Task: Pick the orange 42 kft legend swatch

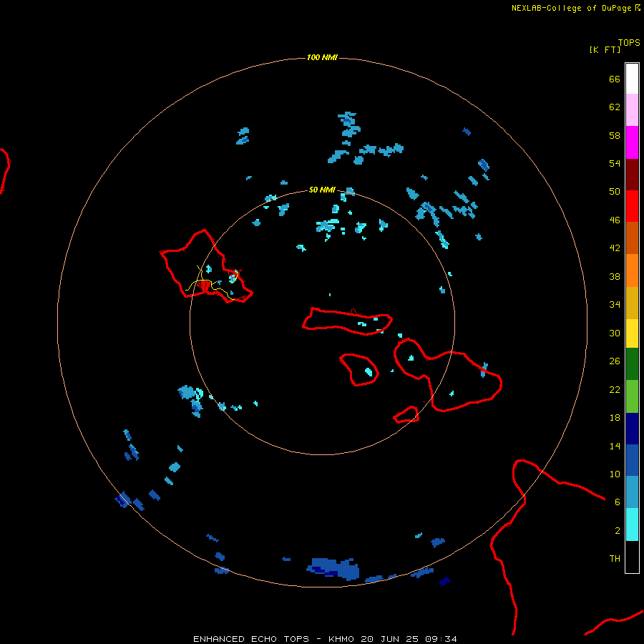Action: click(632, 270)
